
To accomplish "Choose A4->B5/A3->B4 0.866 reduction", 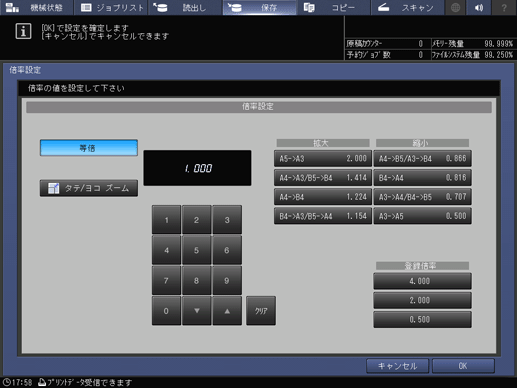I will click(x=422, y=158).
